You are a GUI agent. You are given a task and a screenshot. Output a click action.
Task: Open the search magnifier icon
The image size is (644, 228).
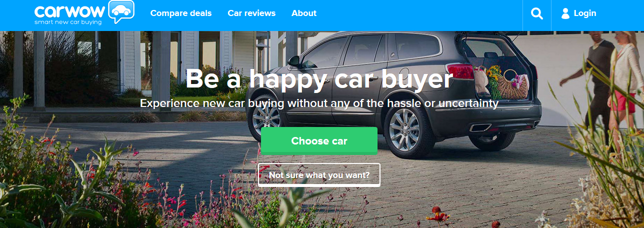point(537,14)
